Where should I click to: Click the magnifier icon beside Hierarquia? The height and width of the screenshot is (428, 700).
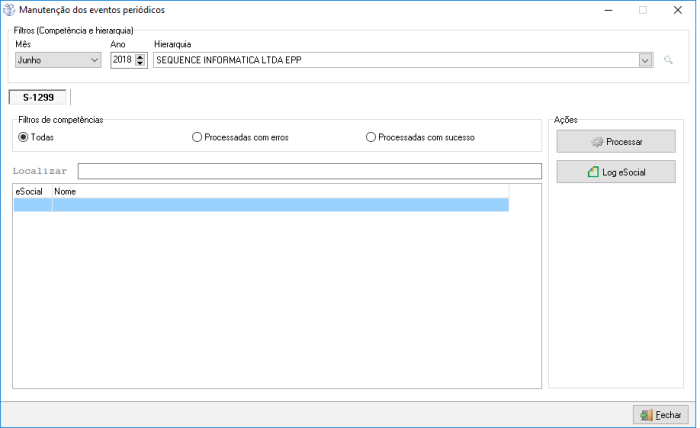pos(668,61)
